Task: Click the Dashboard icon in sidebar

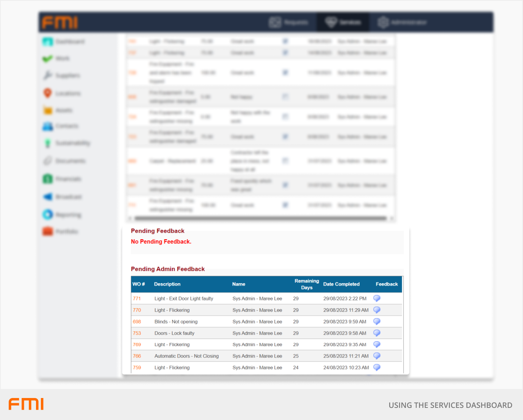Action: click(x=48, y=41)
